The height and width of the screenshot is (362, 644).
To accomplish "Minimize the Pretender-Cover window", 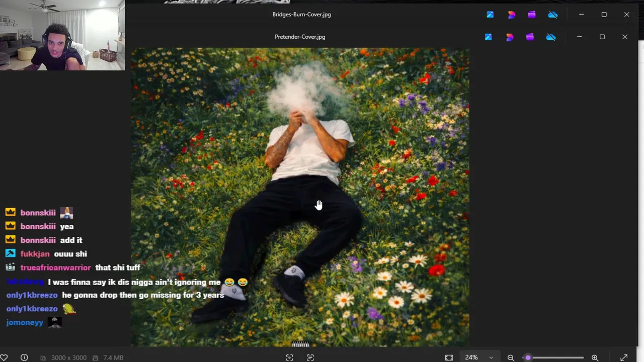I will 579,37.
